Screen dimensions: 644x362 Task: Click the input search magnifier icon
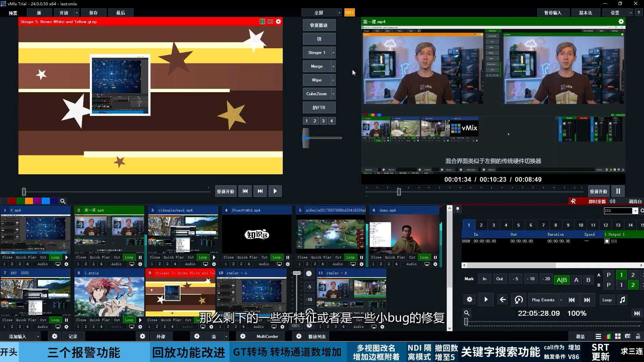pyautogui.click(x=63, y=201)
